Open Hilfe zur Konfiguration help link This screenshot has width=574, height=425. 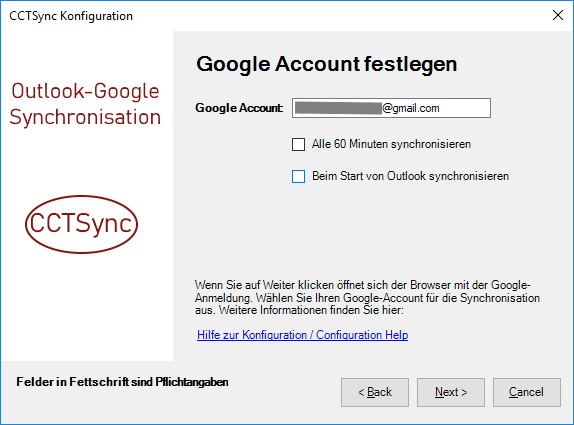pos(302,335)
